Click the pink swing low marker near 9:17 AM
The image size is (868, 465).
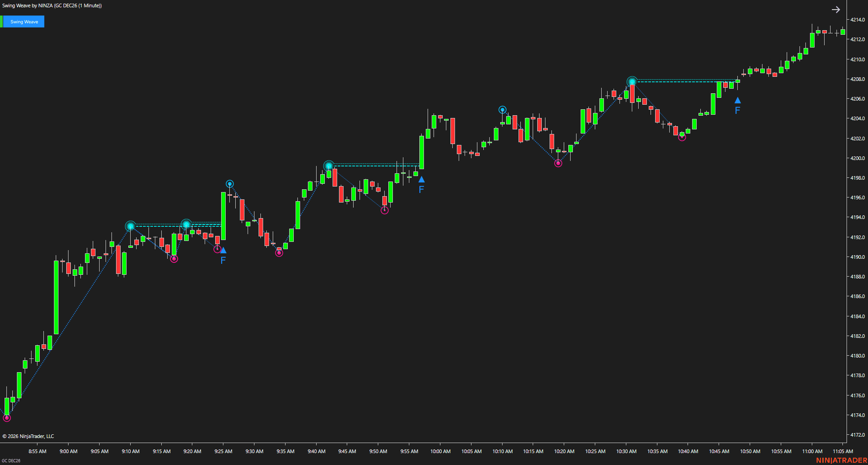pos(174,259)
